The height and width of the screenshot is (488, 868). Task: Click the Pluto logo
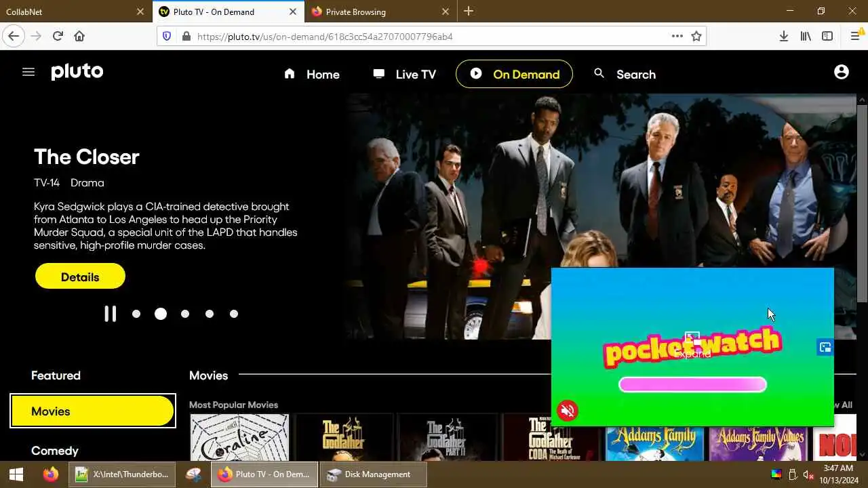pyautogui.click(x=77, y=72)
